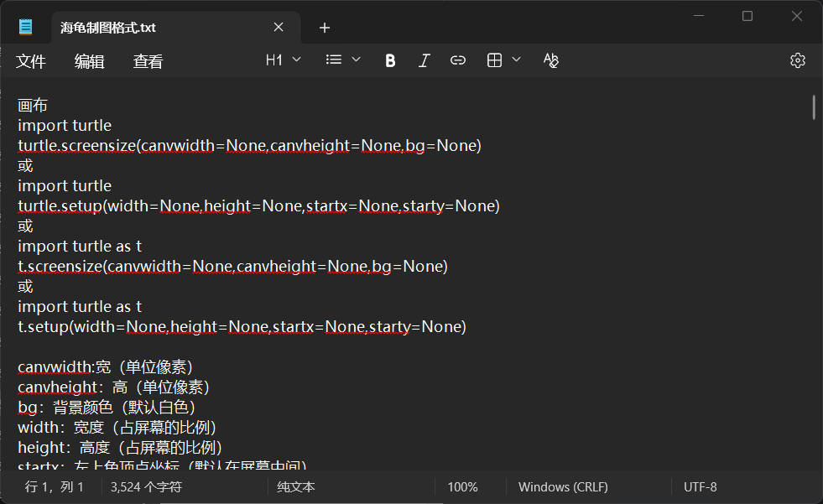
Task: Click the bulleted list icon
Action: point(334,60)
